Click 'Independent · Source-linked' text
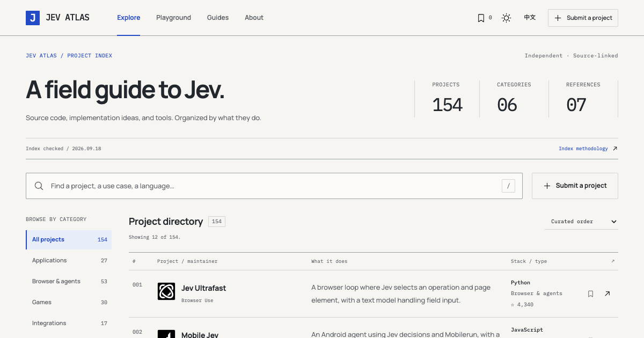Screen dimensions: 644x338 point(572,56)
